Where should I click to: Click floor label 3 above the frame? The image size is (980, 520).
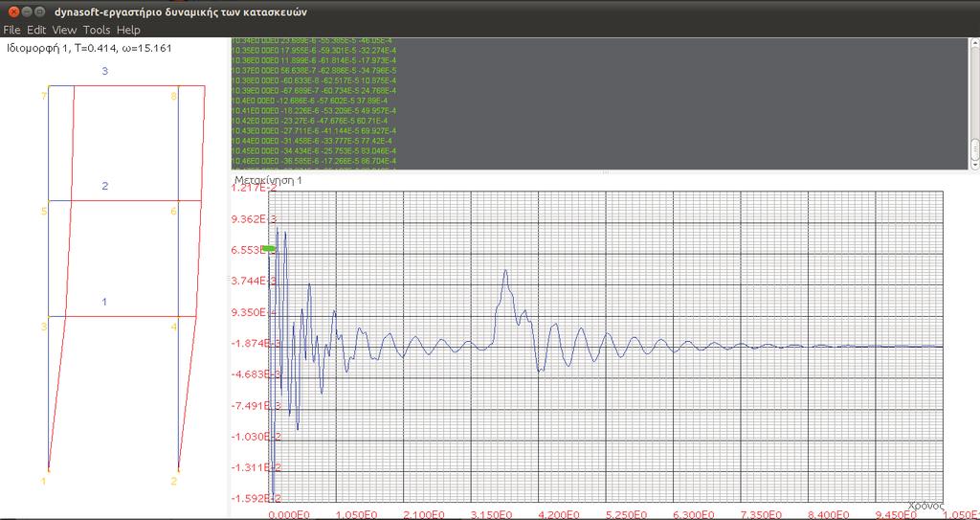click(105, 71)
